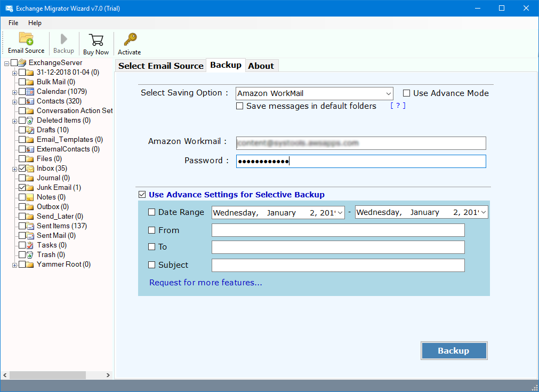Click the Yammer Root folder icon
The height and width of the screenshot is (392, 539).
[30, 265]
